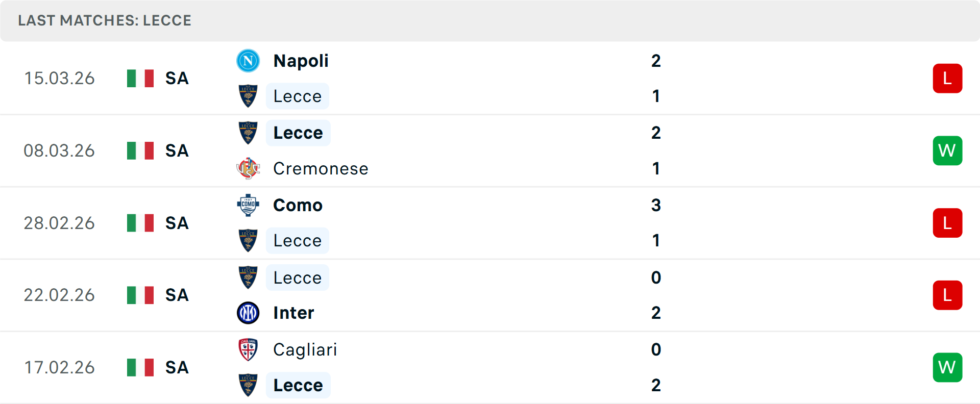Viewport: 980px width, 404px height.
Task: Click Italy flag on the 22.02.26 row
Action: [140, 295]
